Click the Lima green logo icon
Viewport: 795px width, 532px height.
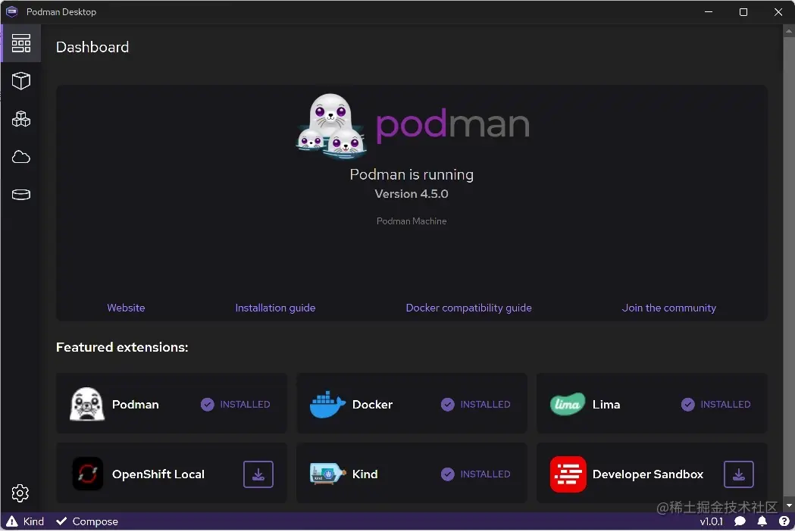coord(568,405)
